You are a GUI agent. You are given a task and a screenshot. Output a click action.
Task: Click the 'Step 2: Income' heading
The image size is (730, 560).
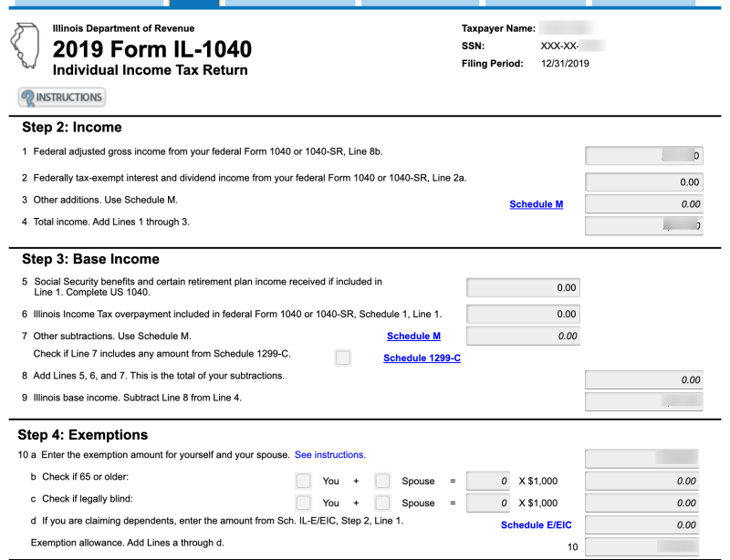tap(72, 127)
